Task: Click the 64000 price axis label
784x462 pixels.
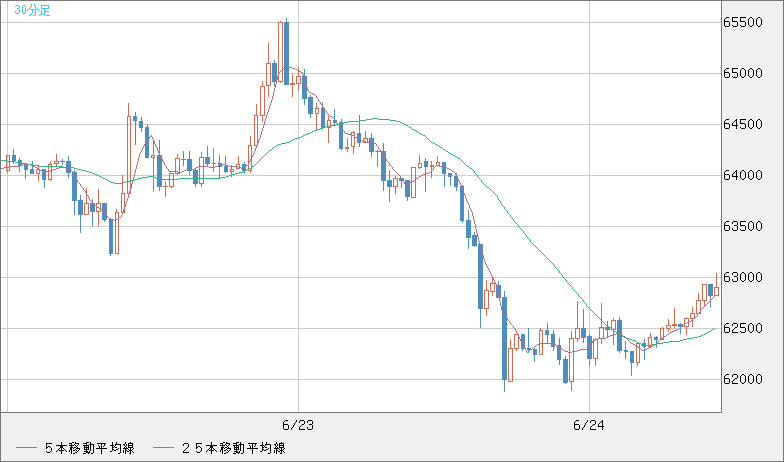Action: 743,176
